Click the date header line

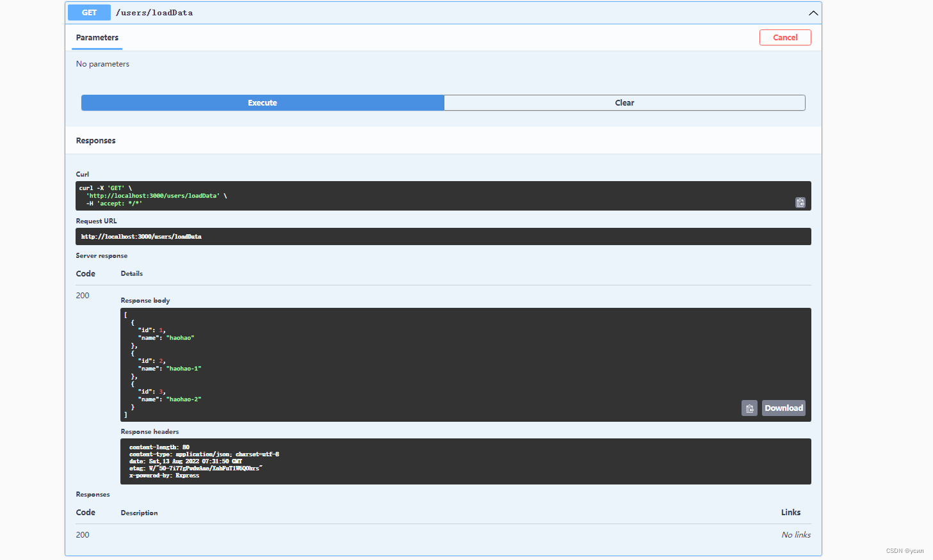tap(186, 461)
